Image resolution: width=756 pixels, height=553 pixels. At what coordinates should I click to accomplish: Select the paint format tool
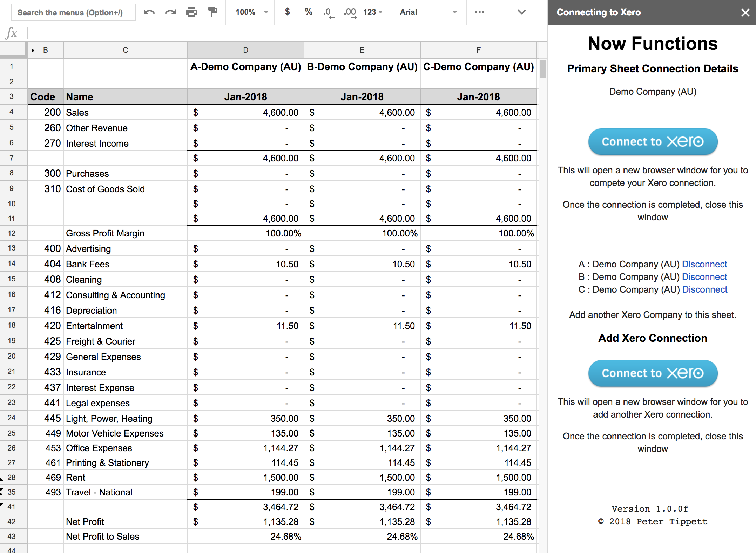(212, 12)
